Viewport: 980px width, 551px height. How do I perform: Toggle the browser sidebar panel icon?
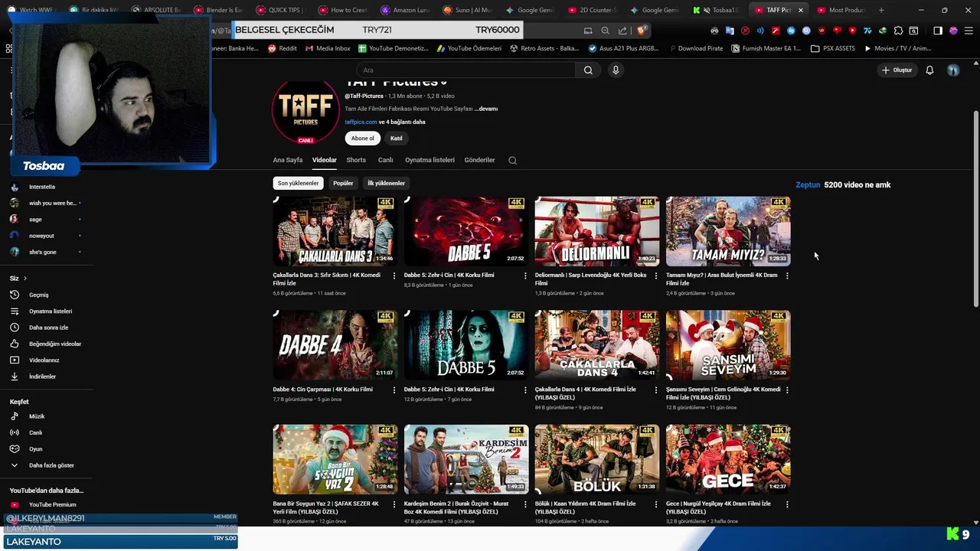(938, 31)
